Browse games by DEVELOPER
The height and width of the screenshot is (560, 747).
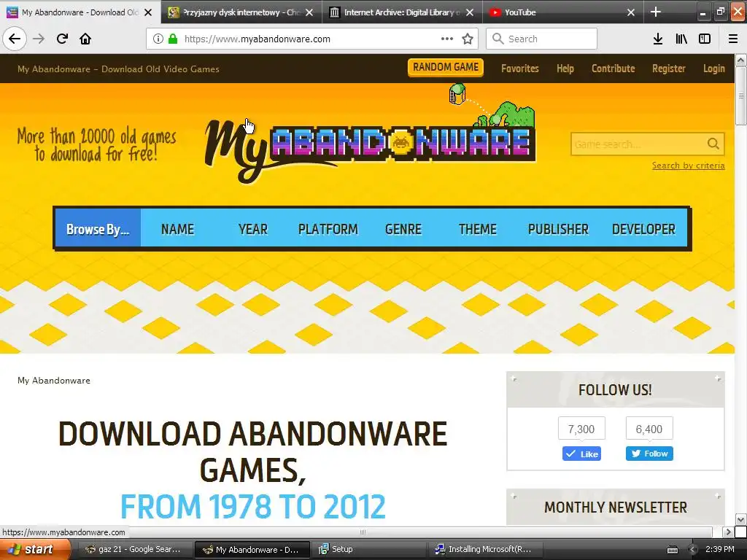(x=643, y=229)
